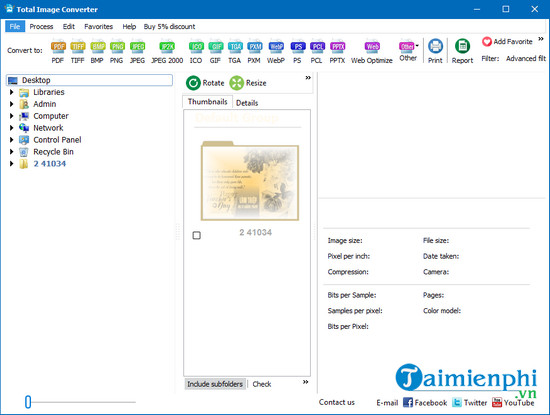Select Computer in the folder tree
Viewport: 550px width, 415px height.
pos(51,116)
